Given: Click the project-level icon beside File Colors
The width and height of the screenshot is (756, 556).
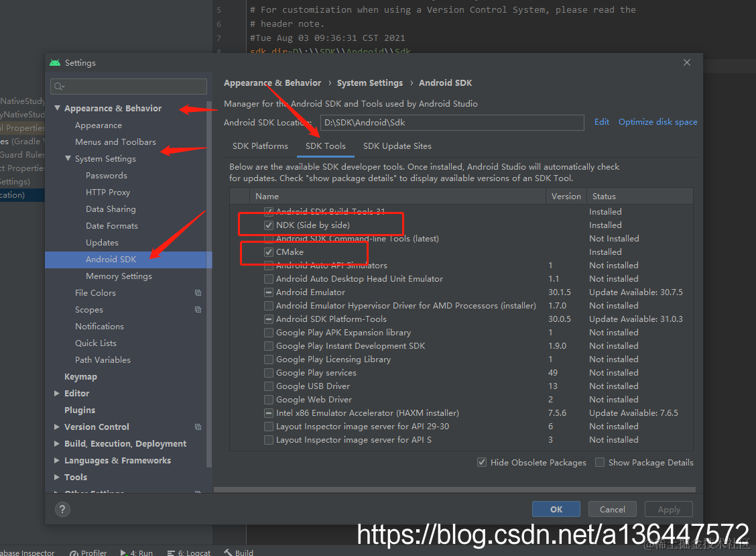Looking at the screenshot, I should tap(198, 293).
